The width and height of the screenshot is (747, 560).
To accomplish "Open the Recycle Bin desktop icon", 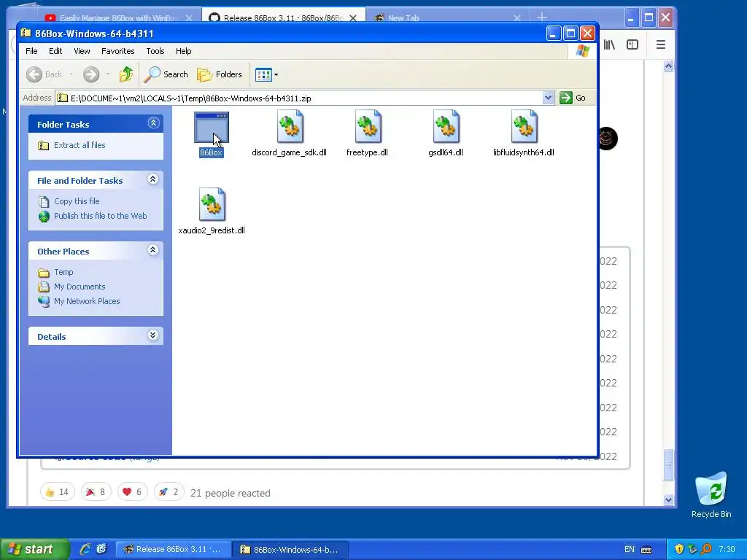I will click(711, 494).
